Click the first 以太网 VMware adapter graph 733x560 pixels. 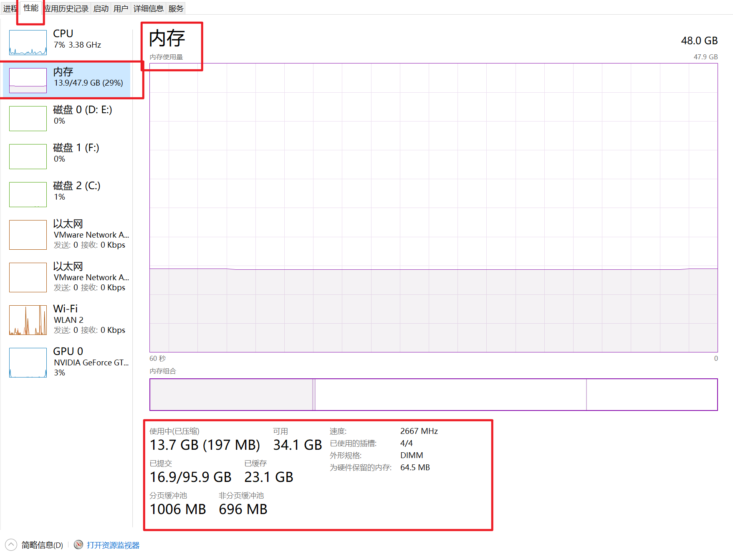[x=28, y=235]
